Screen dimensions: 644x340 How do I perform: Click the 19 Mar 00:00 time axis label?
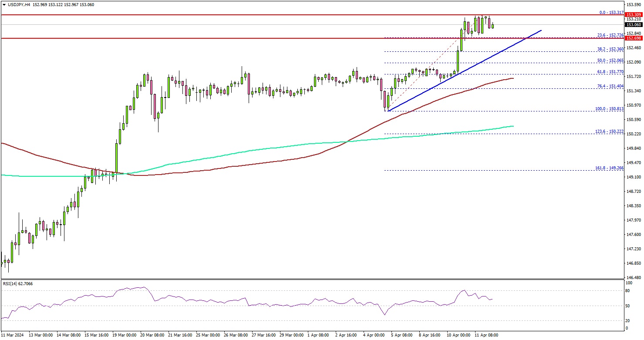pyautogui.click(x=125, y=335)
